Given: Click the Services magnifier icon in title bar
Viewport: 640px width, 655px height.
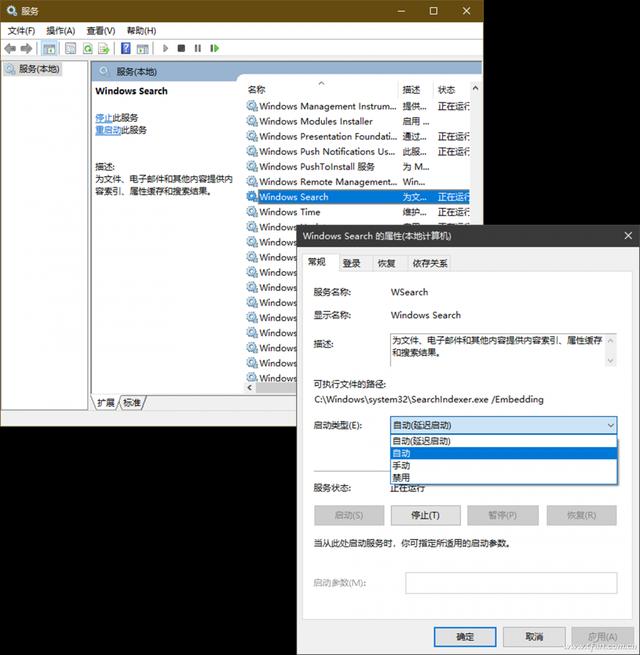Looking at the screenshot, I should pos(12,10).
